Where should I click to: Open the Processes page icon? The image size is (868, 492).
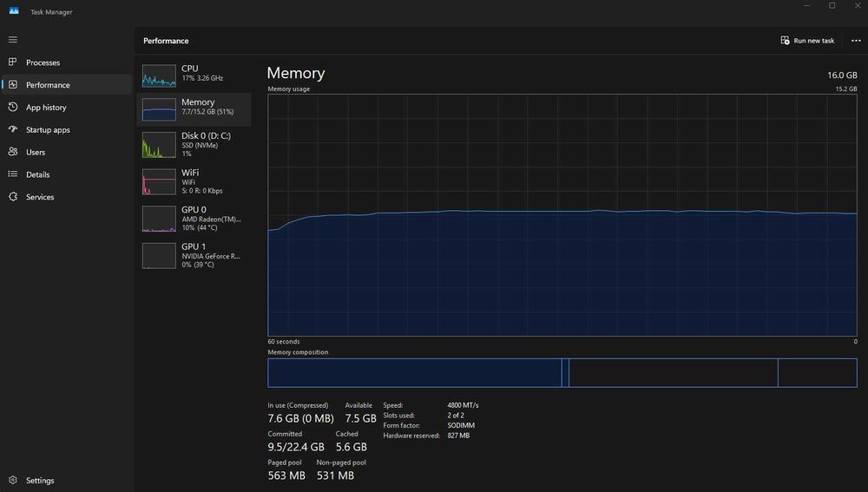(13, 62)
